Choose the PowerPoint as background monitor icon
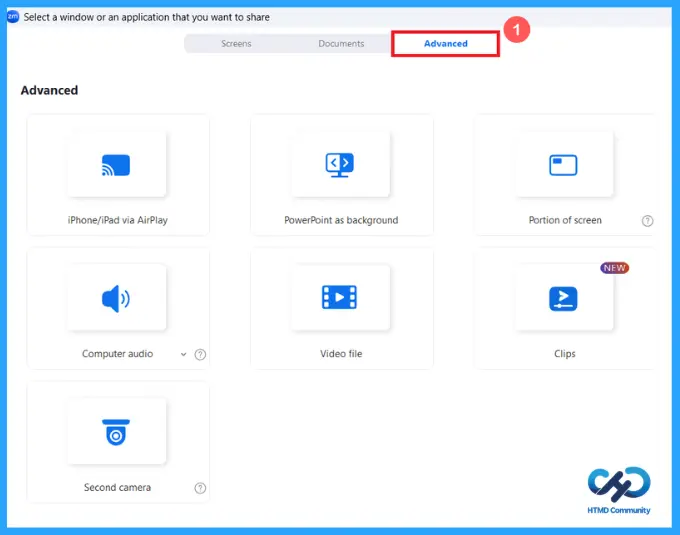 point(340,165)
